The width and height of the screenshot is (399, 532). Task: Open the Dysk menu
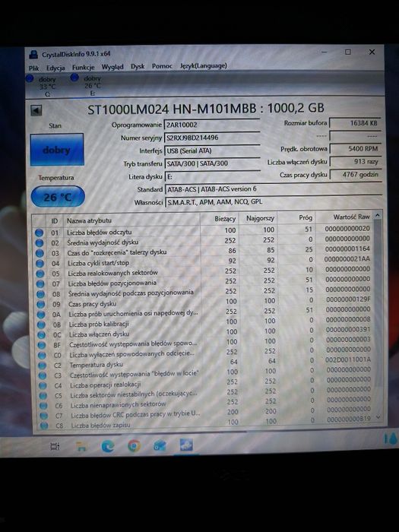click(x=138, y=67)
